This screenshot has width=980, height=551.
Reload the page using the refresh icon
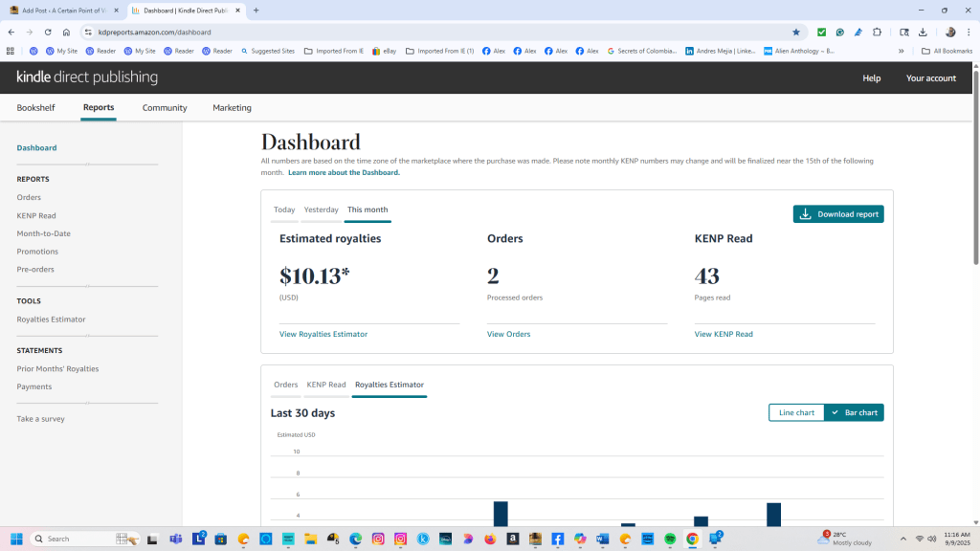(48, 32)
